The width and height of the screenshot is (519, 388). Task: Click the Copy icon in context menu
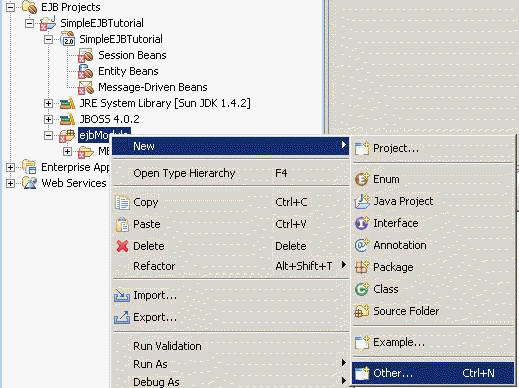click(122, 202)
